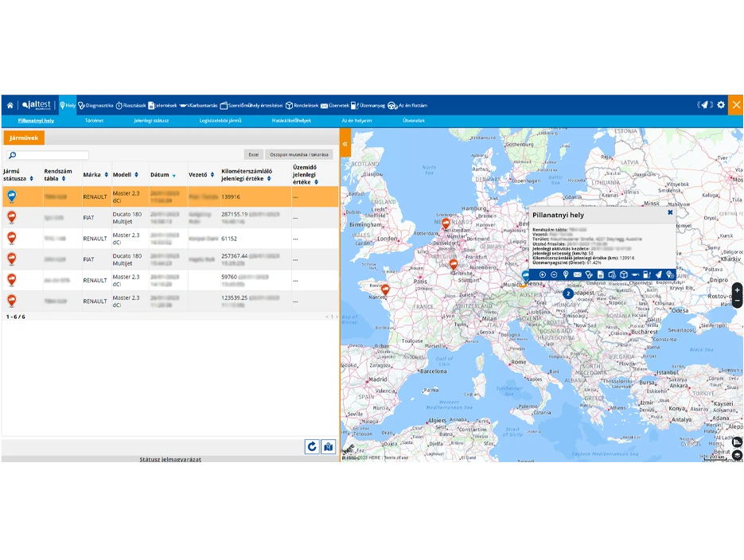Screen dimensions: 744x560
Task: Zoom in the map with plus button
Action: (738, 290)
